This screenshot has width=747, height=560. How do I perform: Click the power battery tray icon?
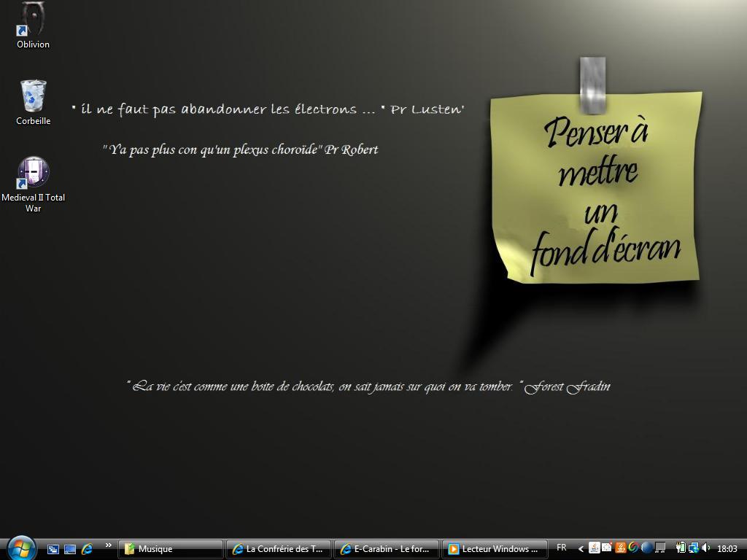tap(680, 548)
